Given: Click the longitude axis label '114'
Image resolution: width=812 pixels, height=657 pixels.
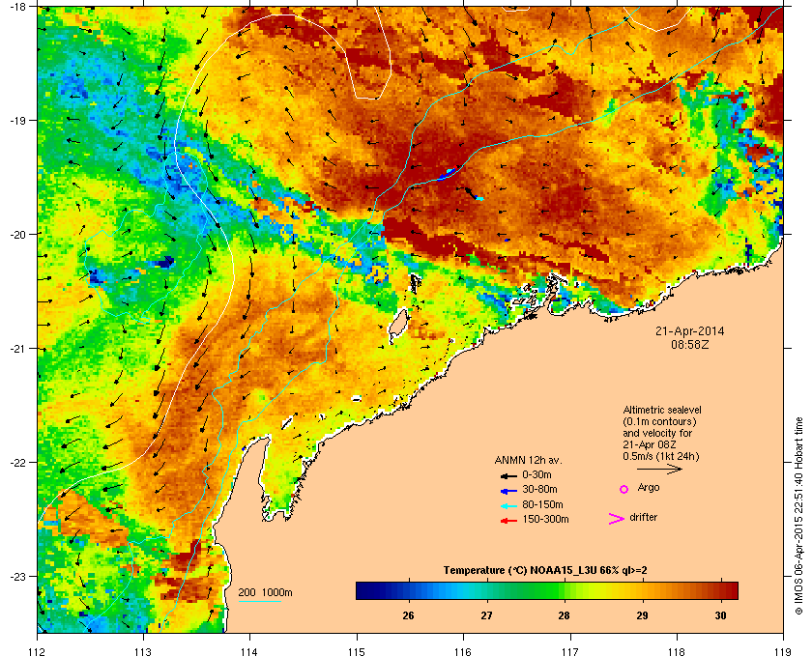Looking at the screenshot, I should [x=249, y=651].
